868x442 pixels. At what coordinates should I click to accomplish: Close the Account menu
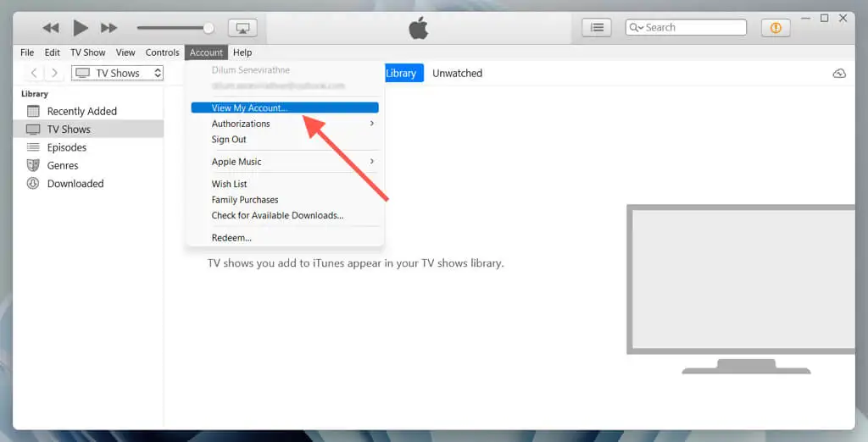(x=206, y=52)
